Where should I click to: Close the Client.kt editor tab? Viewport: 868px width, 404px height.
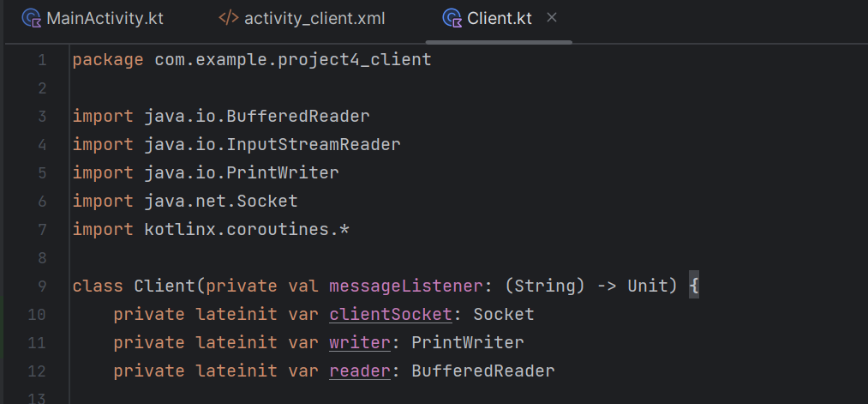[x=552, y=18]
